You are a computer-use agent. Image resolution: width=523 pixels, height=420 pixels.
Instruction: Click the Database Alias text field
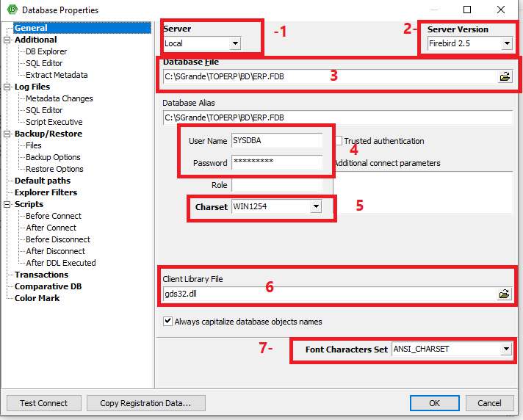pos(337,117)
